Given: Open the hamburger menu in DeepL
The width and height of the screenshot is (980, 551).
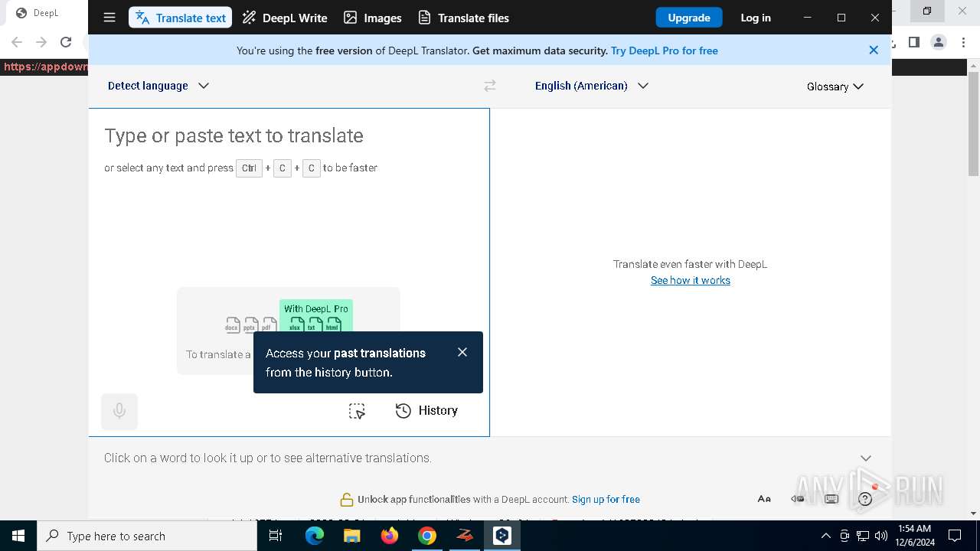Looking at the screenshot, I should click(109, 18).
